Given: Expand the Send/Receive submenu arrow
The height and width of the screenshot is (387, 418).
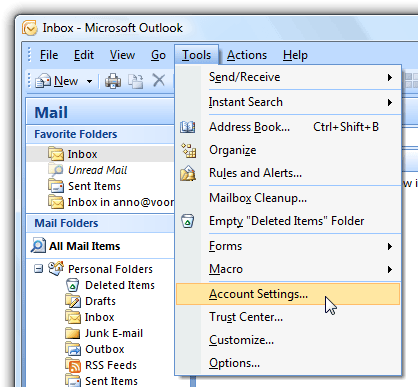Looking at the screenshot, I should tap(390, 77).
